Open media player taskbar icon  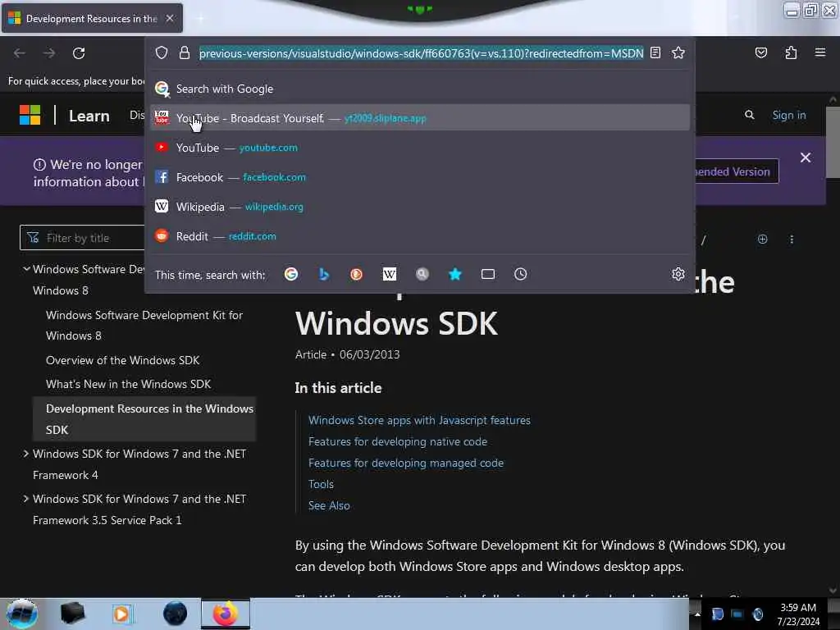pos(121,614)
